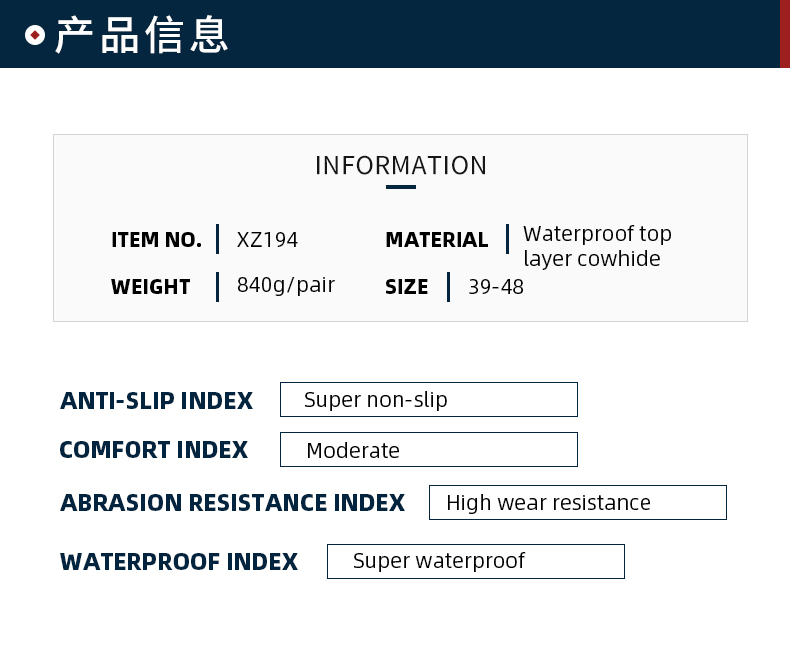Click the Waterproof top layer cowhide text

click(597, 246)
